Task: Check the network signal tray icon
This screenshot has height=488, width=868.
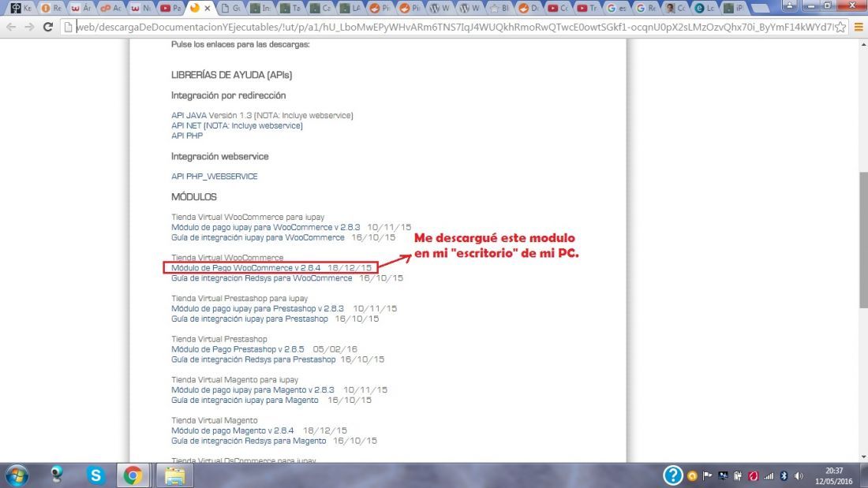Action: (x=769, y=476)
